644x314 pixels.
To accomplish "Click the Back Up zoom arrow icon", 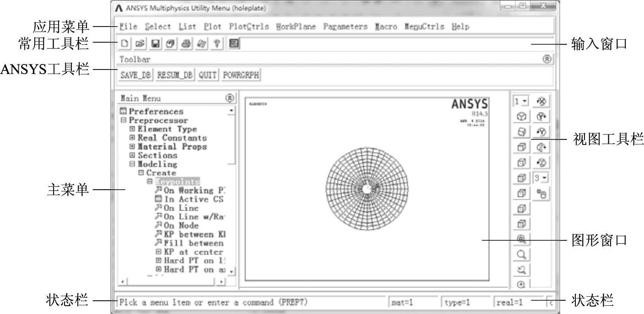I will 521,270.
